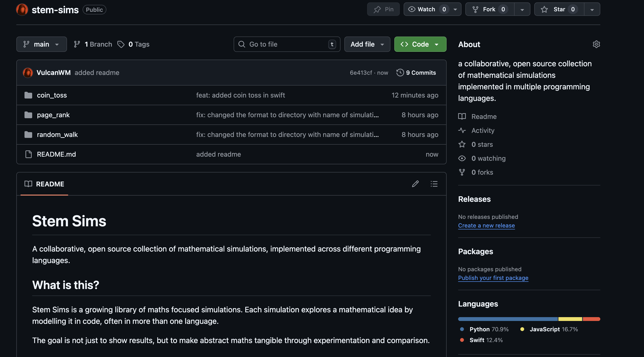Viewport: 644px width, 357px height.
Task: Open the main branch dropdown
Action: 42,44
